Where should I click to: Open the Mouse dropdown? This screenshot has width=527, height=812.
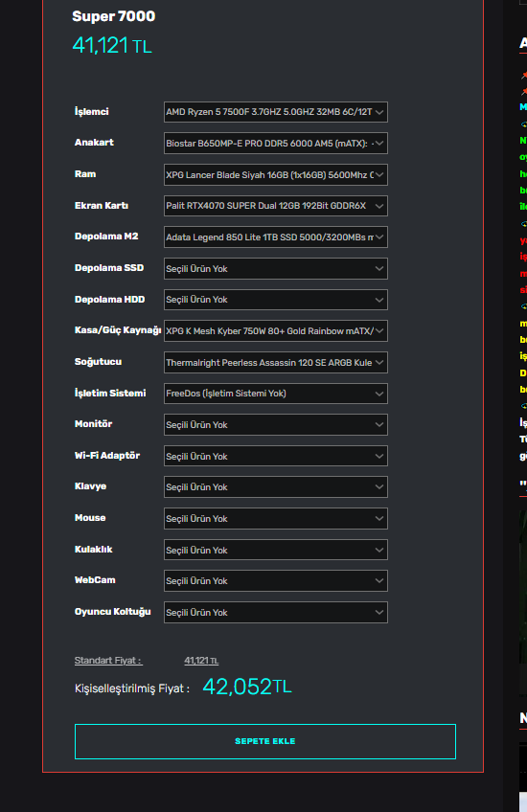click(x=276, y=518)
